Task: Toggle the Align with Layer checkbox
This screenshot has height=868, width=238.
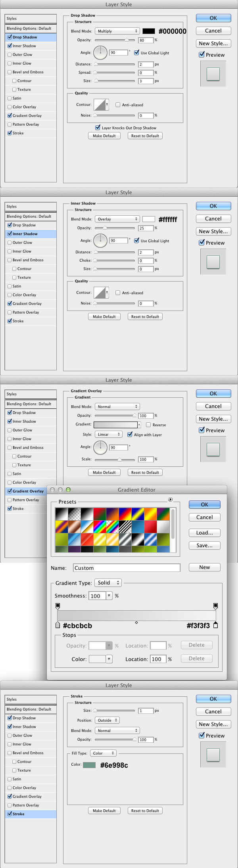Action: (x=130, y=434)
